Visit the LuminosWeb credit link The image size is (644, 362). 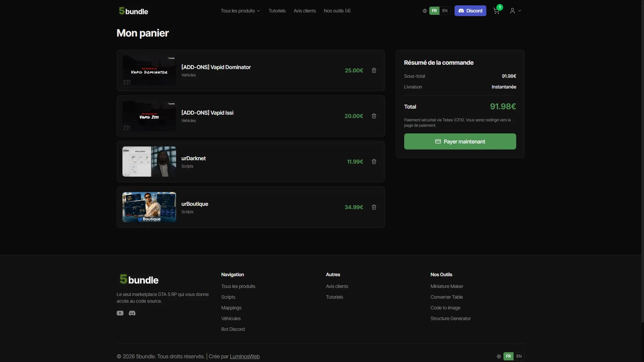[245, 356]
